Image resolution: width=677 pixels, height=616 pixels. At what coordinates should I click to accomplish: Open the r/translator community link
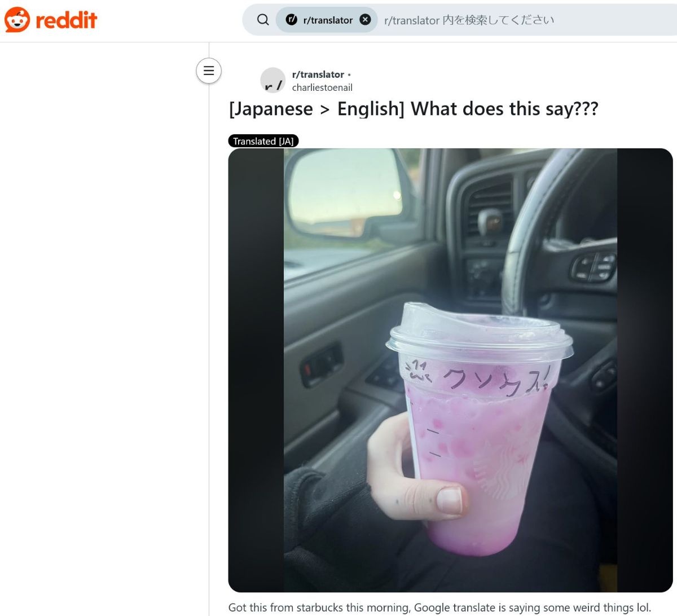click(318, 74)
